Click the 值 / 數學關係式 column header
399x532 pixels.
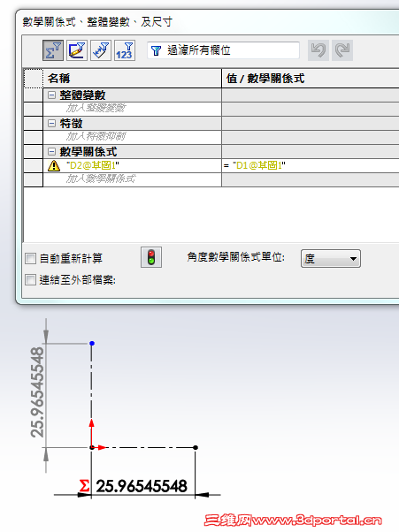(311, 79)
